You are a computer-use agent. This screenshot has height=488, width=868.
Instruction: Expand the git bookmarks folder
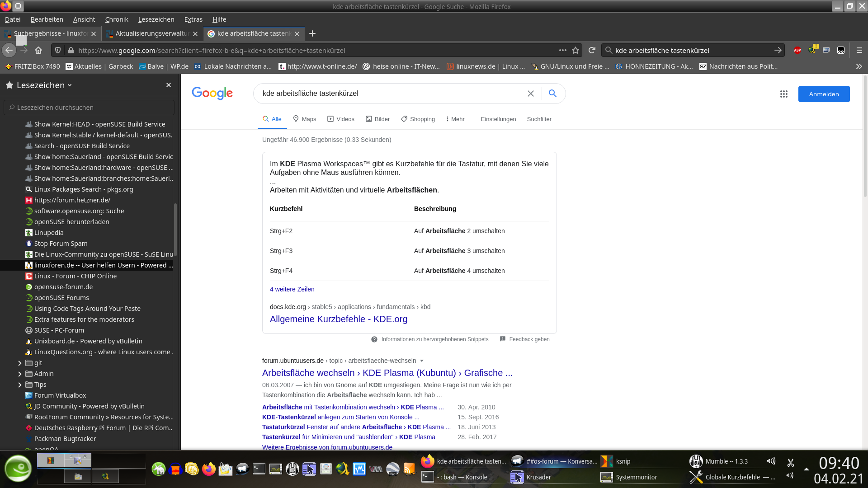[x=19, y=363]
